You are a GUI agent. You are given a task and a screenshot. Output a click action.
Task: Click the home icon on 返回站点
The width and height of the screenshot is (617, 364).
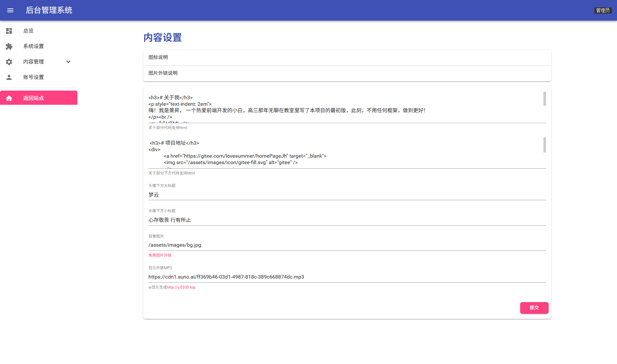(9, 98)
